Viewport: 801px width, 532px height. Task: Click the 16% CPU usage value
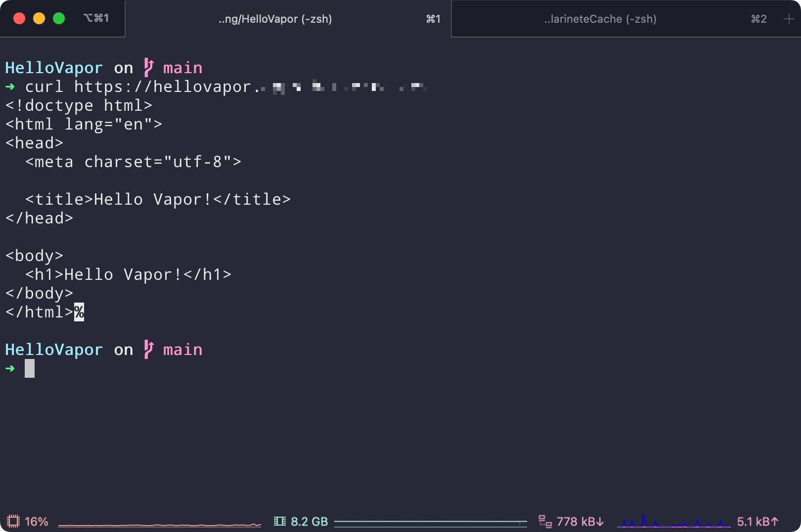(x=37, y=522)
